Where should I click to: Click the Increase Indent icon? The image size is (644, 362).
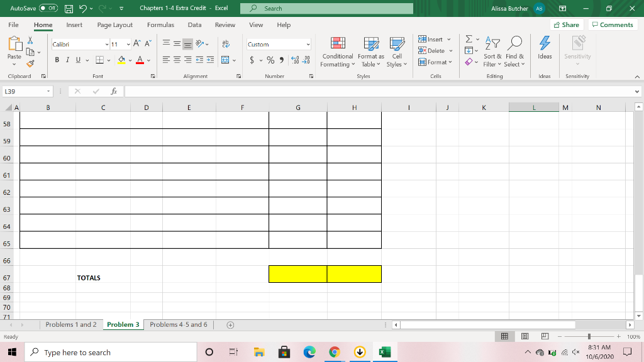(x=210, y=60)
